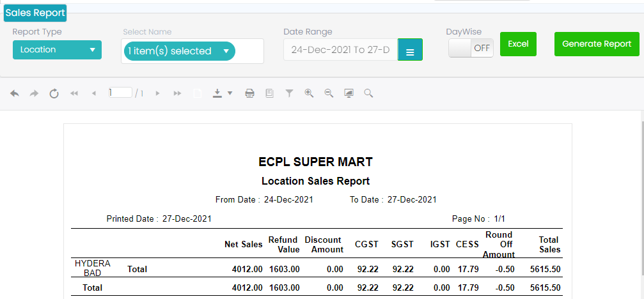This screenshot has width=644, height=299.
Task: Zoom in on the report
Action: pos(309,93)
